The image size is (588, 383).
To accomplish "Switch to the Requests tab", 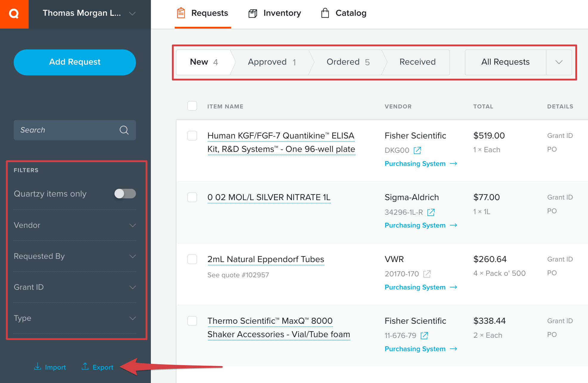I will tap(203, 13).
